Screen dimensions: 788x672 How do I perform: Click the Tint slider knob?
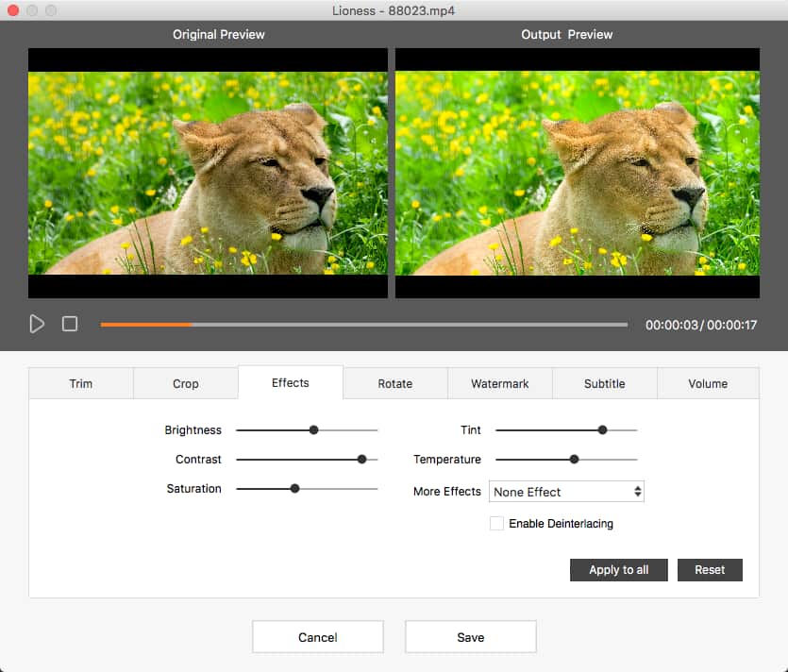(602, 430)
